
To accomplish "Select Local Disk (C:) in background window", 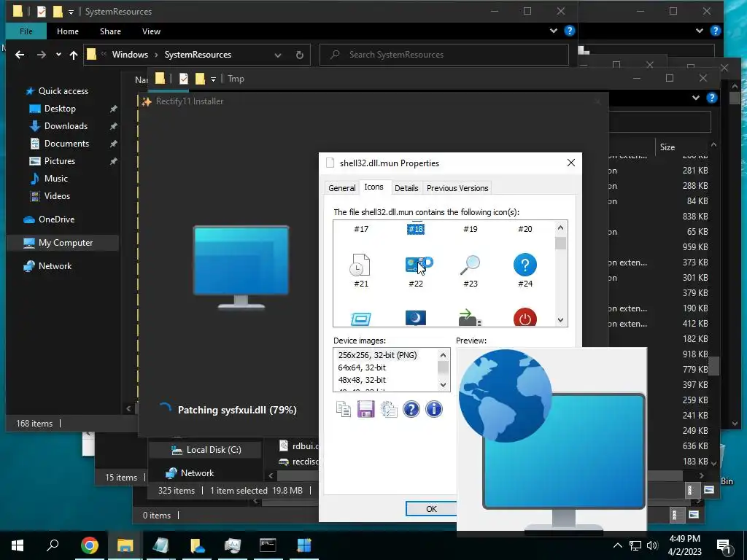I will [206, 450].
